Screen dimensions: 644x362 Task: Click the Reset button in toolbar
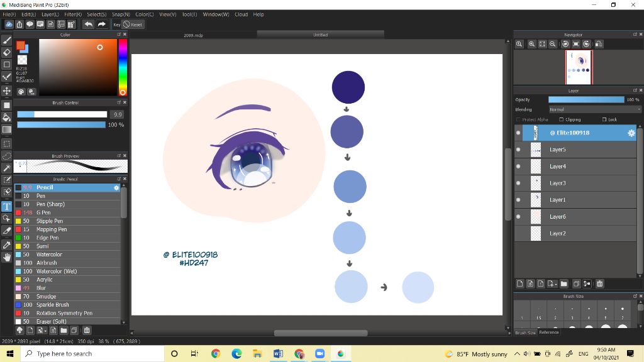[x=133, y=25]
